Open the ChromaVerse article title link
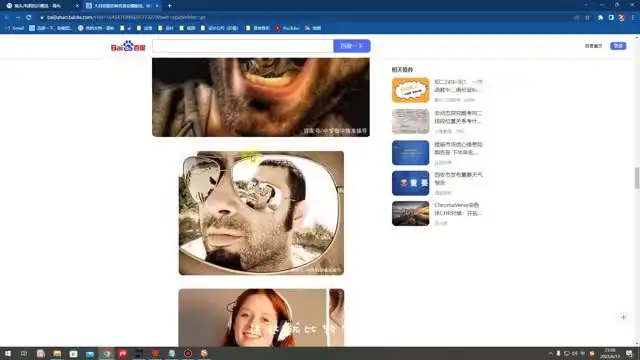 pos(458,209)
